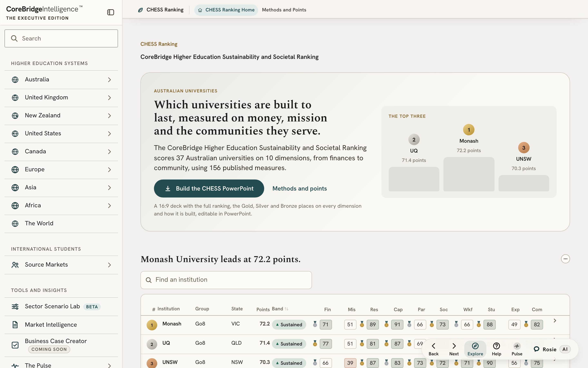Click the Find an institution field
The width and height of the screenshot is (588, 368).
point(226,280)
